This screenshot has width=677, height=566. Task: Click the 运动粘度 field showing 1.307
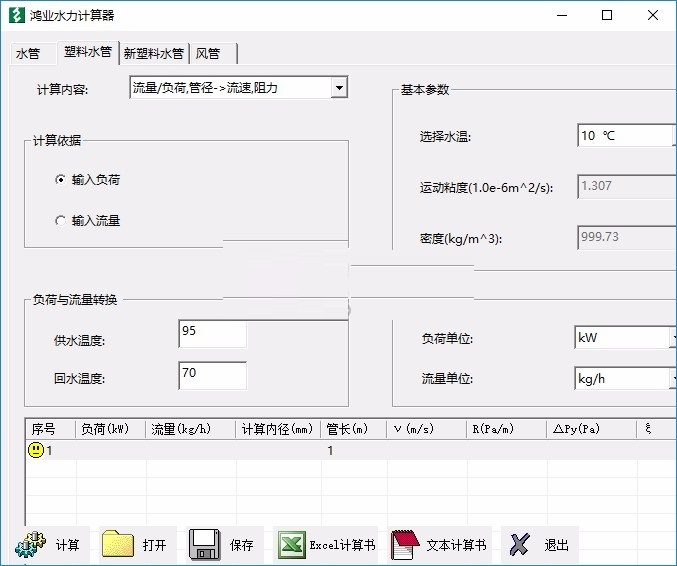pos(626,187)
